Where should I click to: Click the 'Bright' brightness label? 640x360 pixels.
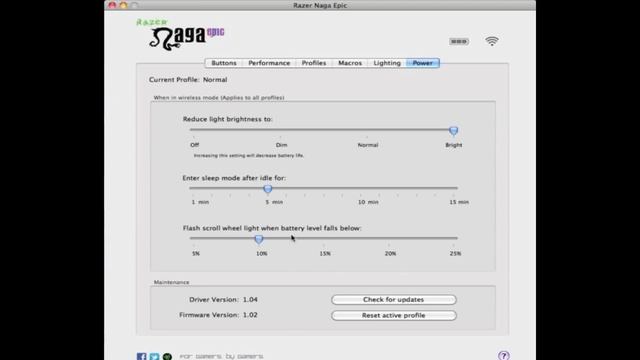point(453,145)
